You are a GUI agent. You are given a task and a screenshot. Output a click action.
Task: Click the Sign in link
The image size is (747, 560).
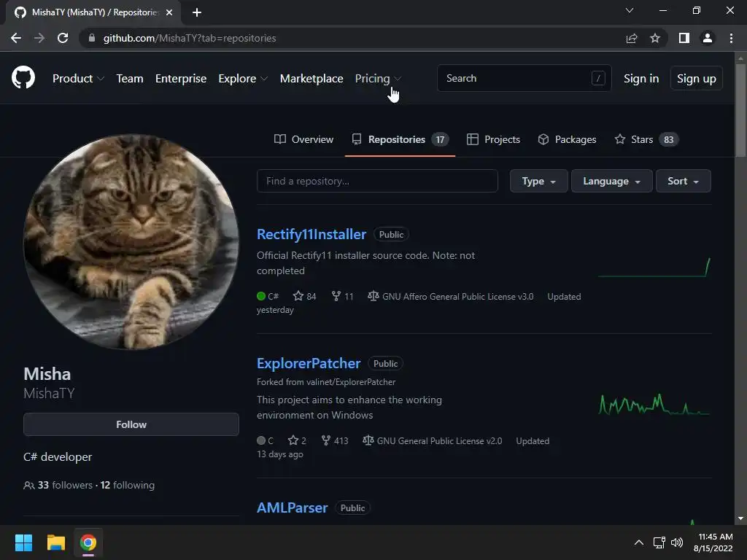point(641,79)
